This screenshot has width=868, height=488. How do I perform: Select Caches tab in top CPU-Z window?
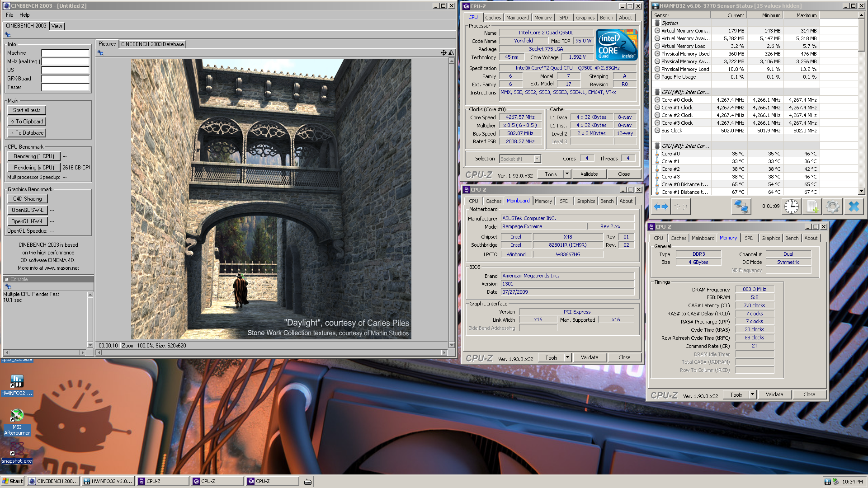[493, 18]
